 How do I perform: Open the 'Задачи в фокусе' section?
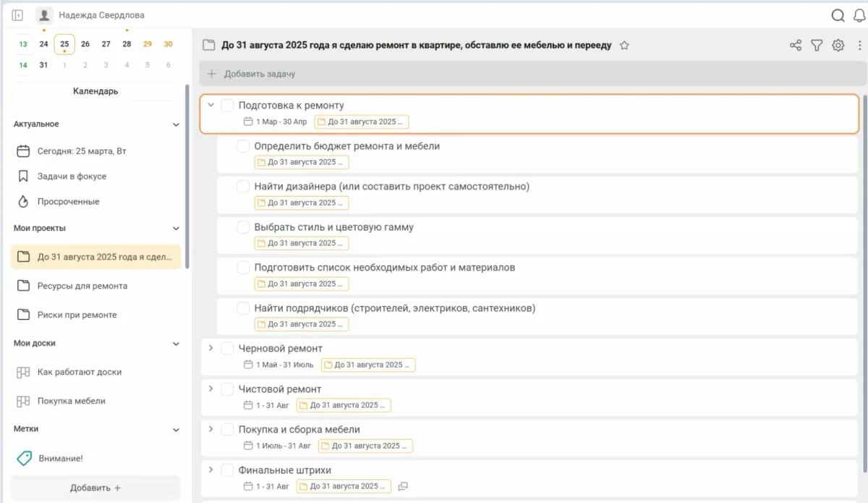tap(72, 176)
